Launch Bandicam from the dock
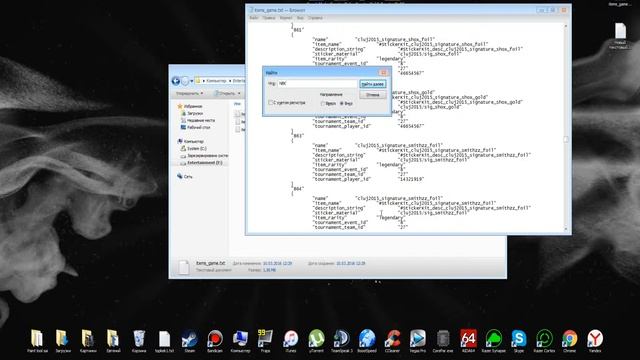640x360 pixels. pyautogui.click(x=215, y=339)
